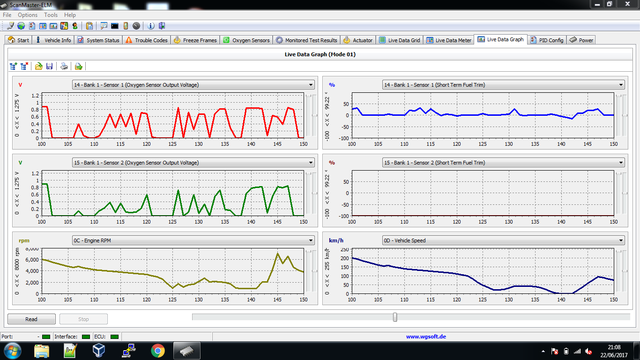Print the live data graph
Viewport: 640px width, 360px height.
coord(64,66)
